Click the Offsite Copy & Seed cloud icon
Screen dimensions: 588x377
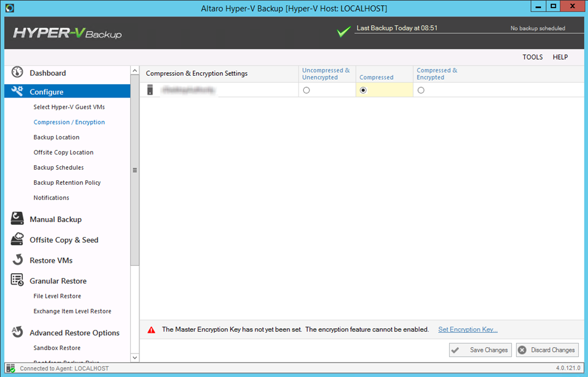point(17,239)
